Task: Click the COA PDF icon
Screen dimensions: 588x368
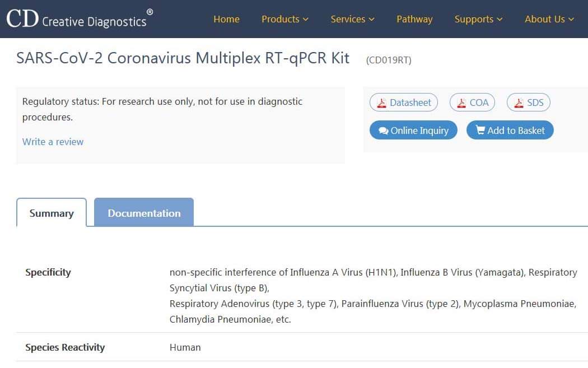Action: coord(461,103)
